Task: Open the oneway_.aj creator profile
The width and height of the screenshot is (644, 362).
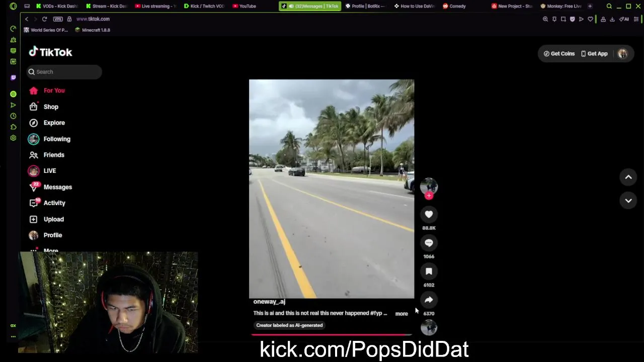Action: pos(269,302)
